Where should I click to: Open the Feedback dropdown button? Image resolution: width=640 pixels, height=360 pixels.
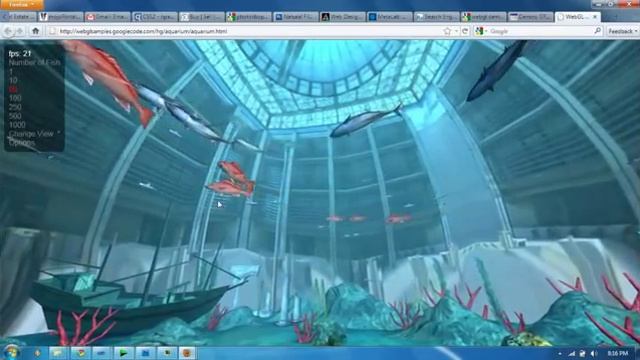(x=622, y=31)
